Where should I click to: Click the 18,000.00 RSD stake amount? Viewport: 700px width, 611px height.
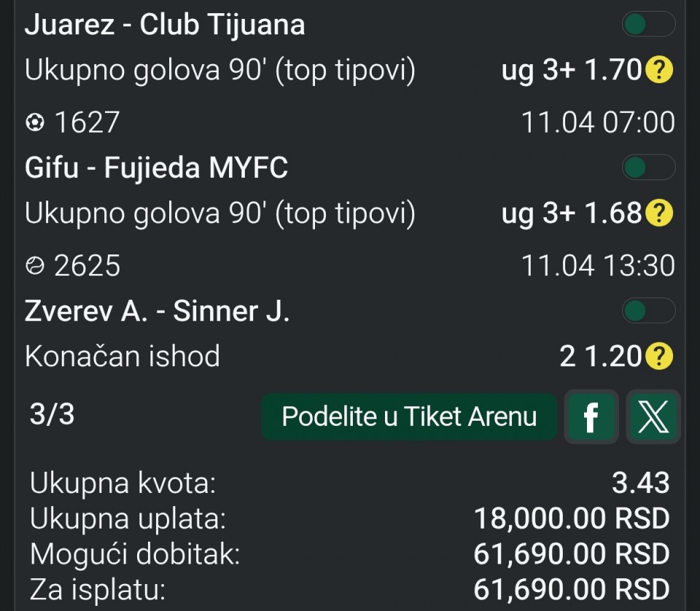point(571,519)
